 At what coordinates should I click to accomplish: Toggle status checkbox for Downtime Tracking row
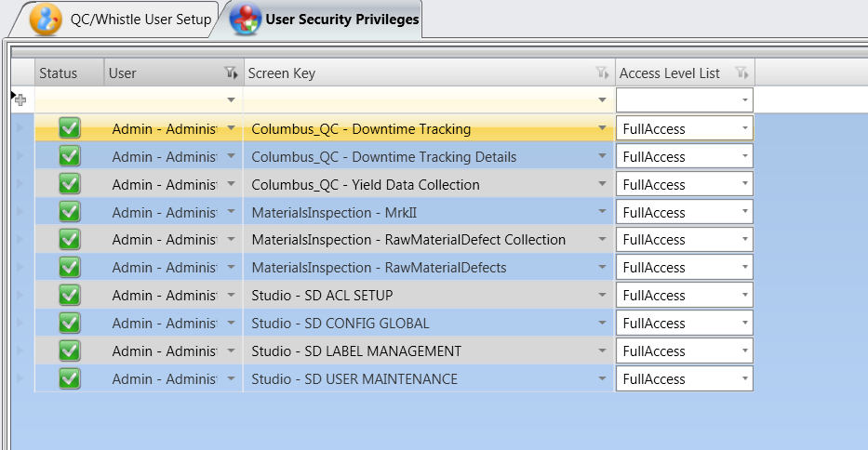click(x=70, y=128)
